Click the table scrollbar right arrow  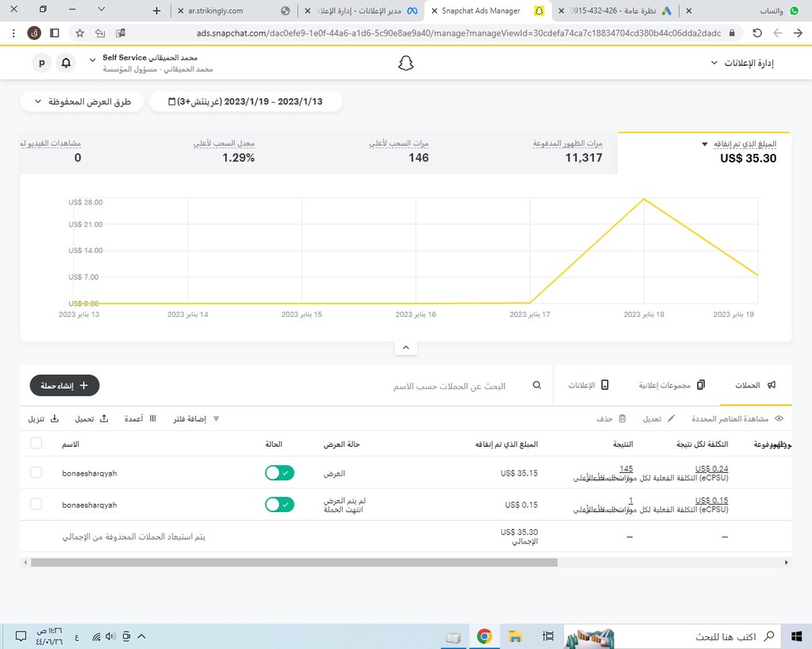pos(786,562)
